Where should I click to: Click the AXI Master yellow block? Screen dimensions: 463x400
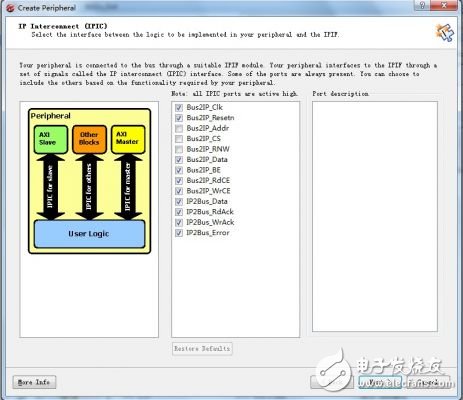[x=128, y=139]
